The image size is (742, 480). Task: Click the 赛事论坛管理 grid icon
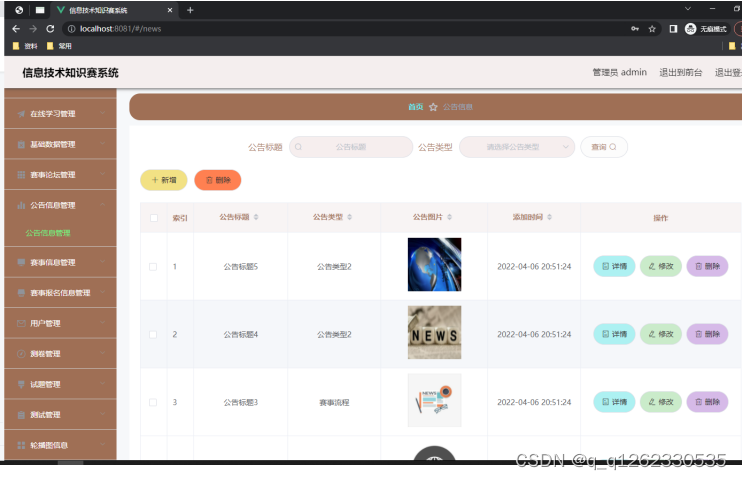tap(21, 175)
